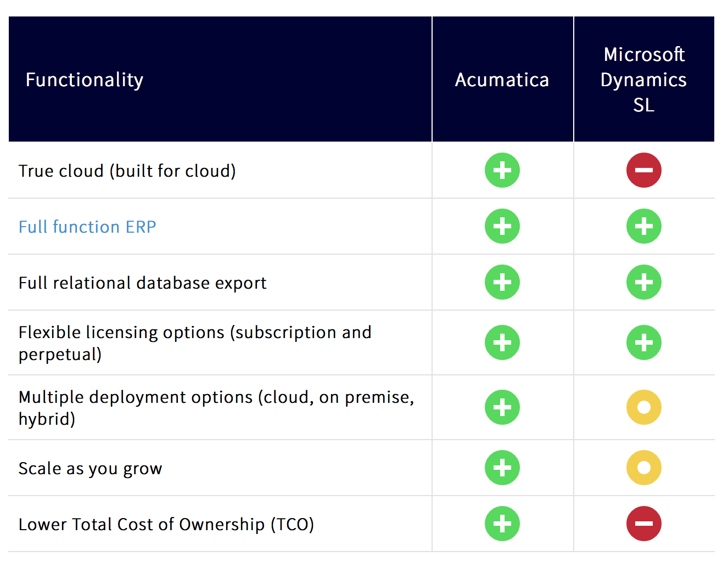Click Dynamics SL green plus for Full function ERP
This screenshot has height=562, width=728.
[x=643, y=226]
